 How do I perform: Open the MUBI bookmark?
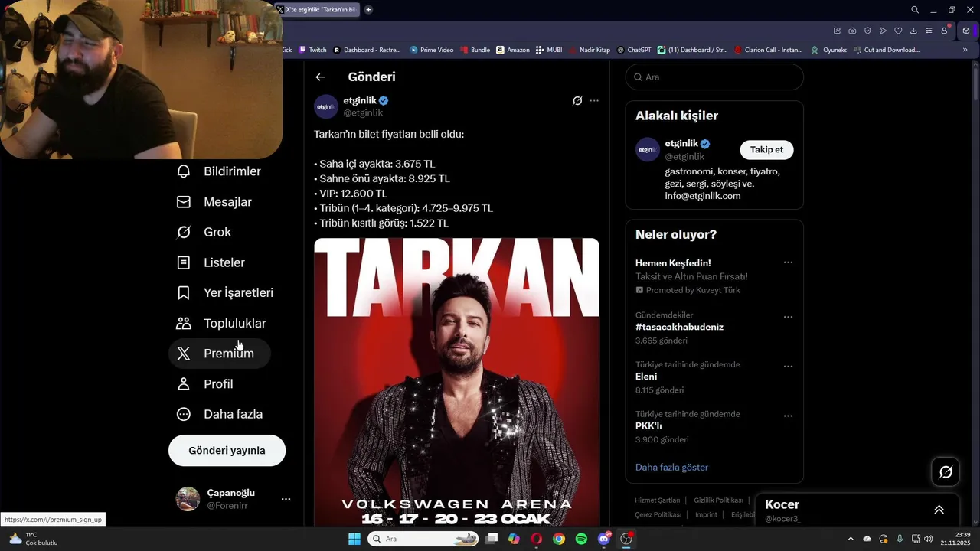click(549, 50)
